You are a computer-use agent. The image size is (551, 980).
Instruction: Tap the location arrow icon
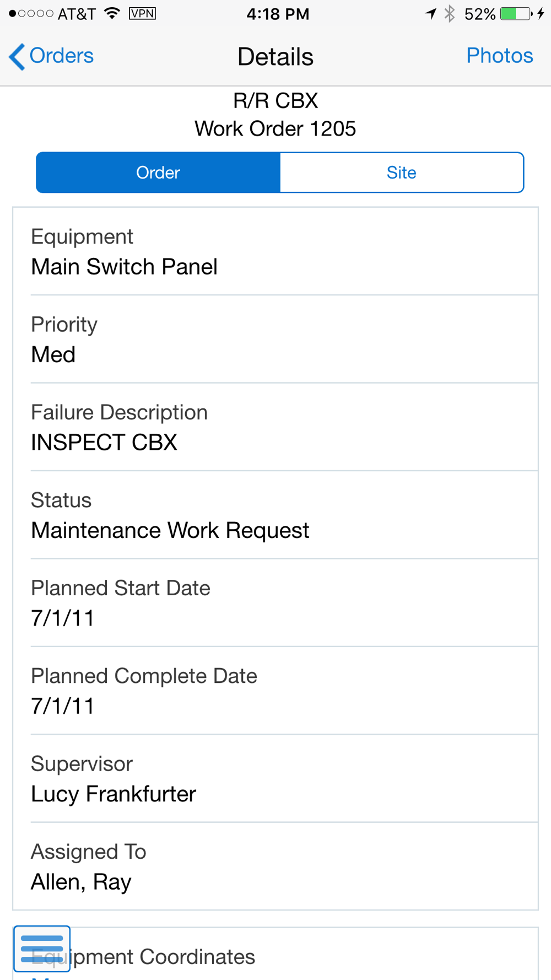click(x=431, y=13)
